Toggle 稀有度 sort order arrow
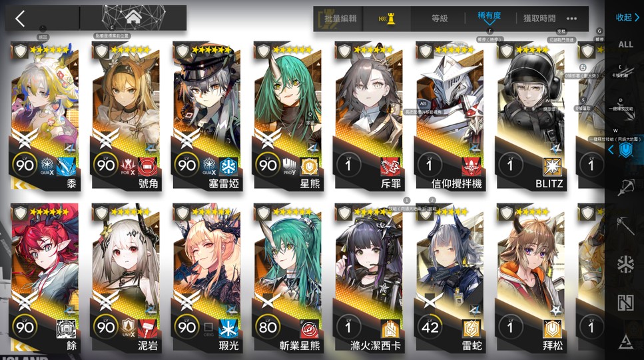Viewport: 644px width, 360px height. click(489, 27)
